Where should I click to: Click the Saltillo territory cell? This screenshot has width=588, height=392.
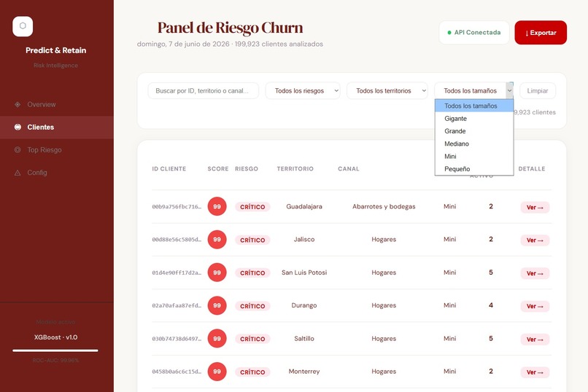(x=304, y=339)
